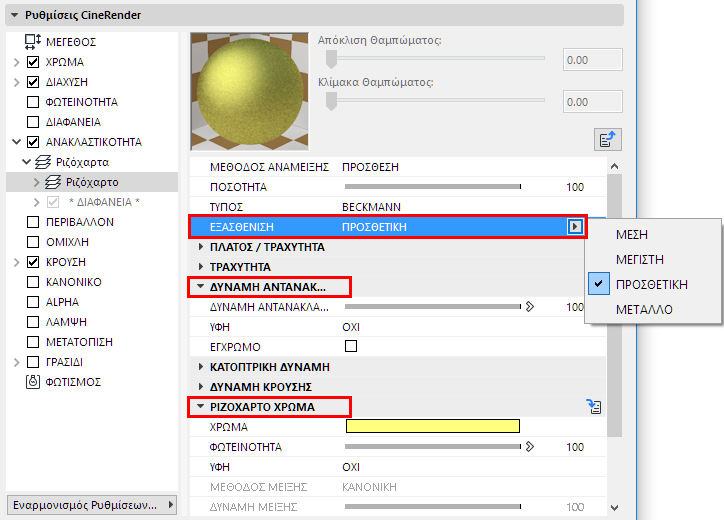Click the Ριζόχαρτα layers icon
This screenshot has width=724, height=520.
pyautogui.click(x=43, y=162)
